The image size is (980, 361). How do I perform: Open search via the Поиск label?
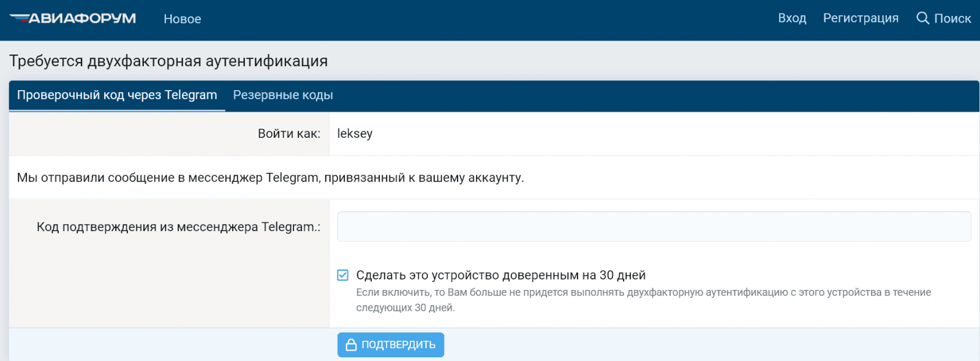coord(952,19)
